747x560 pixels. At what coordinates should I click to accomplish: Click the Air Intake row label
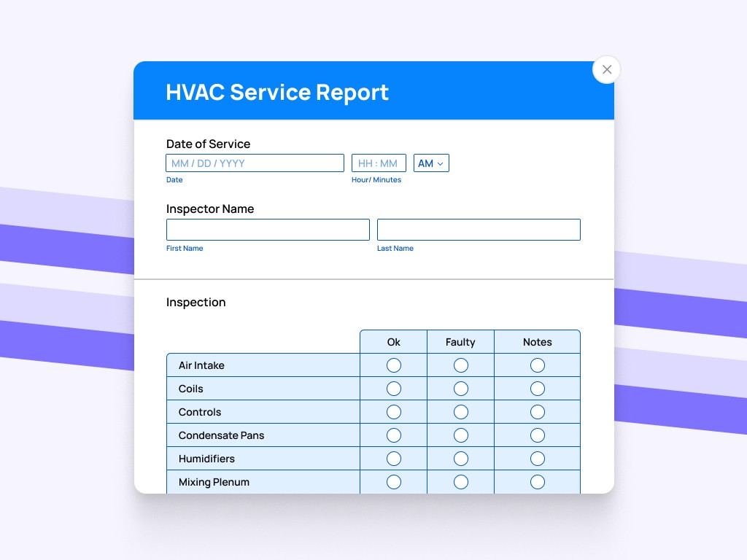coord(201,365)
